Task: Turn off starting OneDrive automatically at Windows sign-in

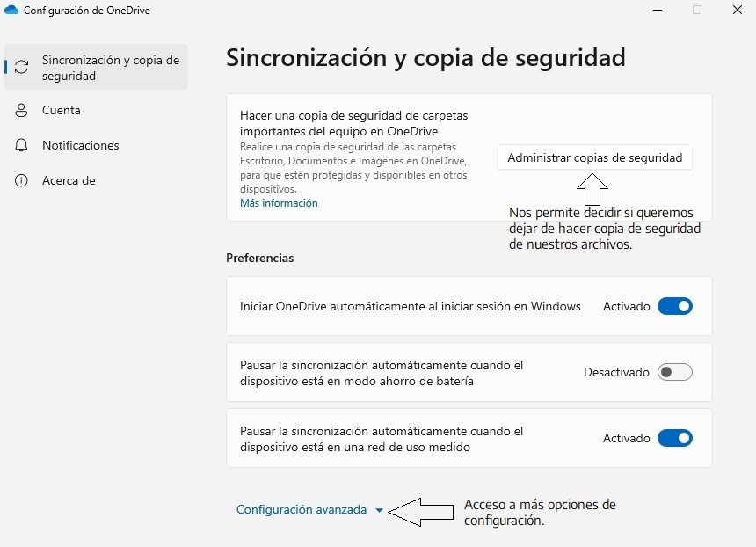Action: (x=675, y=306)
